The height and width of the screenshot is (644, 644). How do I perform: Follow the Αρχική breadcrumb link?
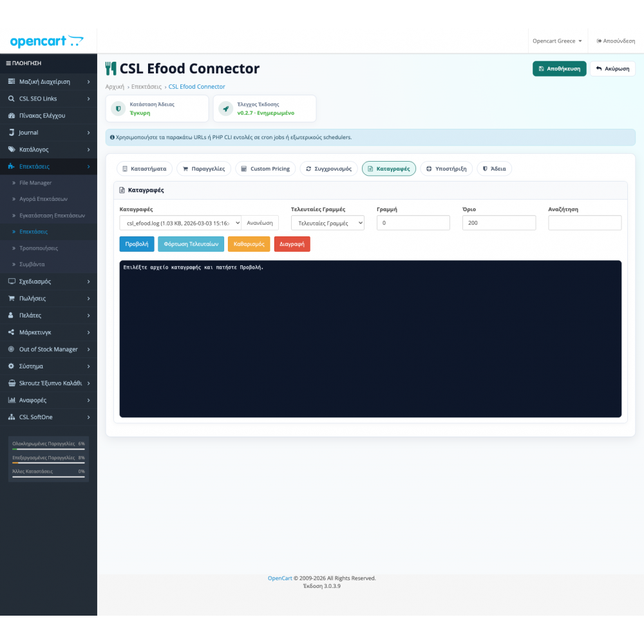click(x=115, y=87)
